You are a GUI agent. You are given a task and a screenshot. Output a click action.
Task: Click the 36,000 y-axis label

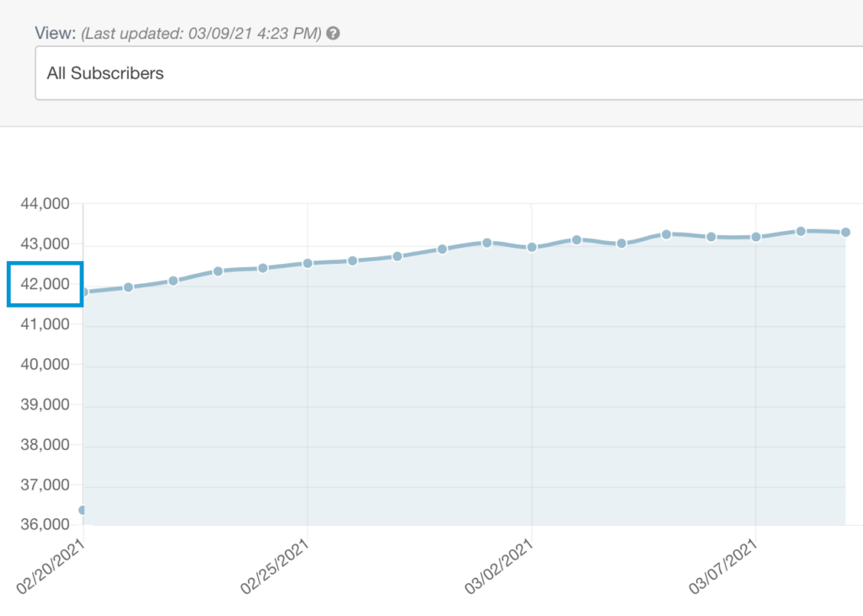pos(46,524)
